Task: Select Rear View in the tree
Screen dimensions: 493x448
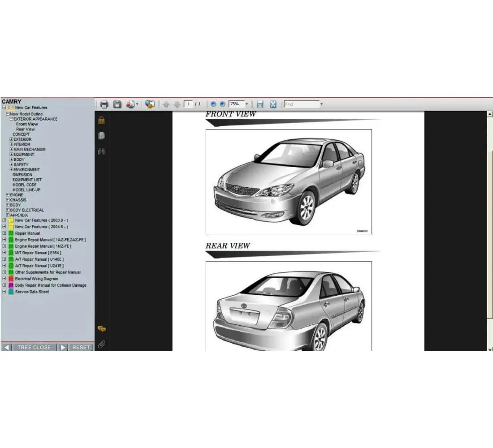Action: click(26, 129)
